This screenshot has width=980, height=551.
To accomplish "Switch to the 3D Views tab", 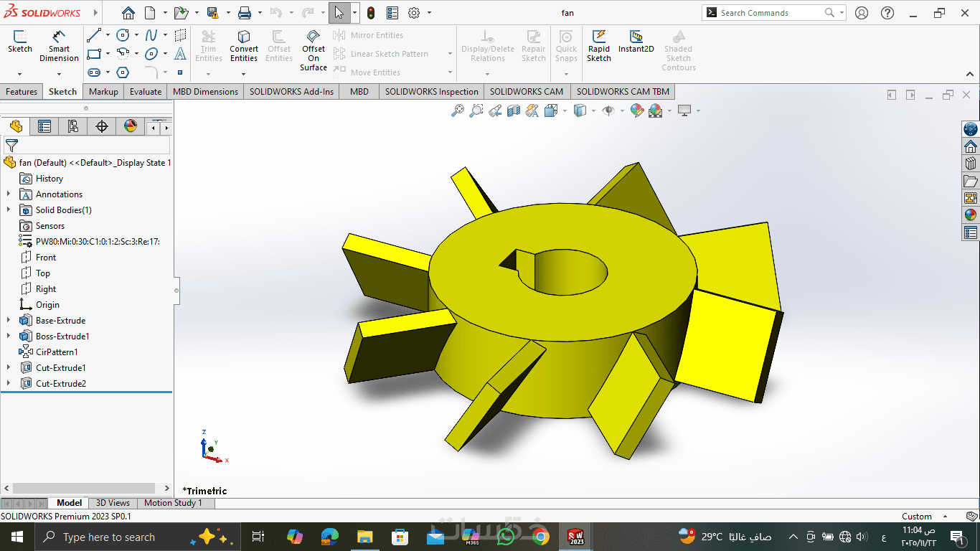I will 113,503.
